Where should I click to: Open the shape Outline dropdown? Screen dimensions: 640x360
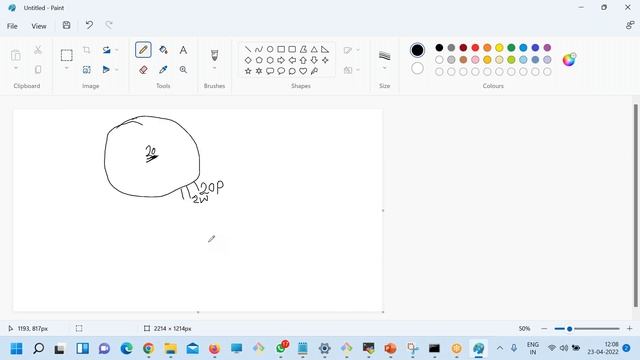click(x=352, y=50)
